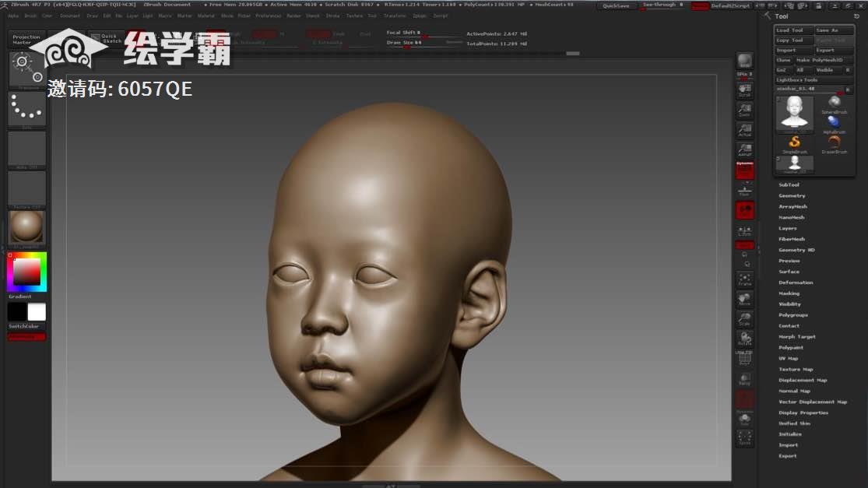Click the Load Tool button
The height and width of the screenshot is (488, 868).
click(793, 30)
